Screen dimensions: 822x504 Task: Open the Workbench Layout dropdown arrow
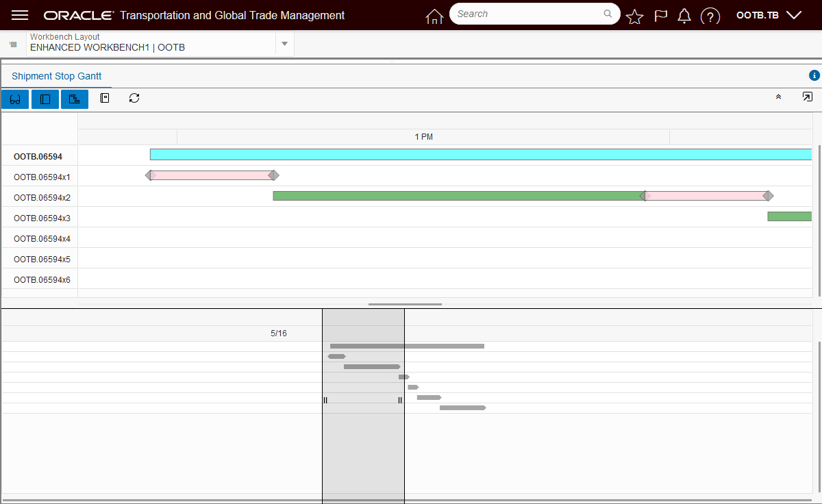click(284, 44)
